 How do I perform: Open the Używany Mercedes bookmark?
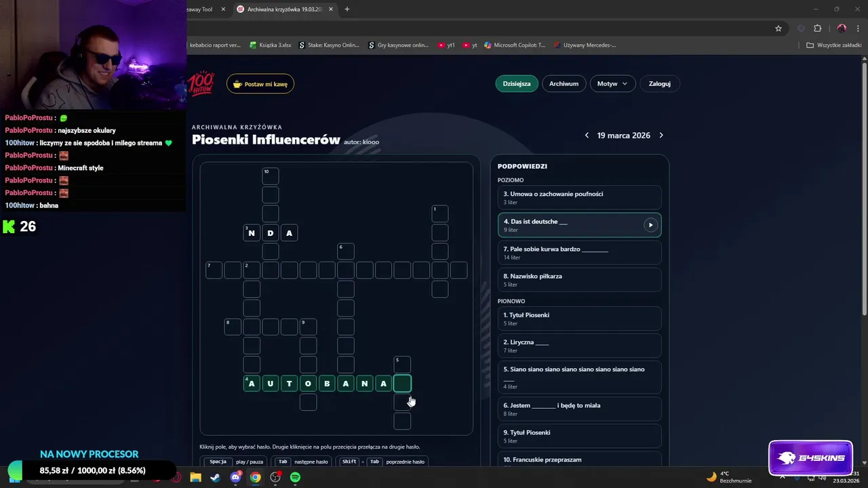[585, 45]
